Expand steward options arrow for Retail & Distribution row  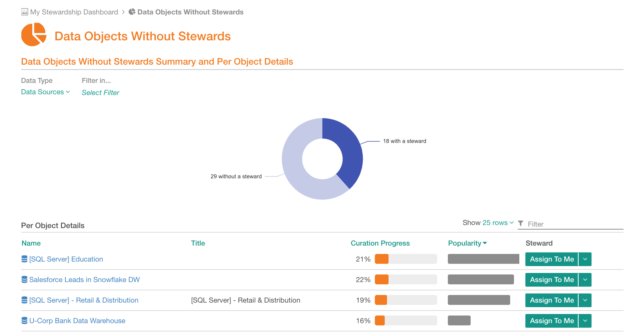[x=585, y=300]
